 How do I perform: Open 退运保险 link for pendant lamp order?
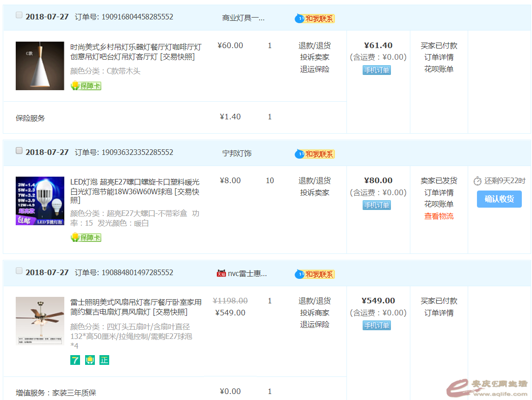[x=315, y=69]
